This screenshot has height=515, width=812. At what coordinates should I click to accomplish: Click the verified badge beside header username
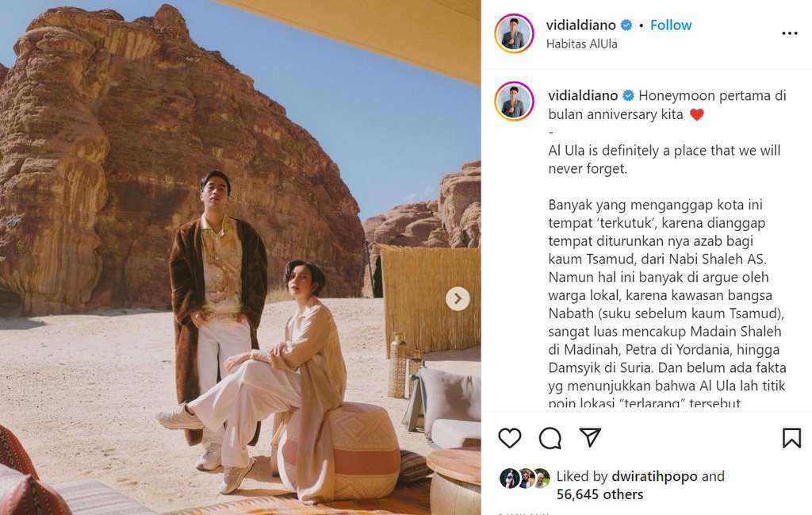click(x=626, y=25)
